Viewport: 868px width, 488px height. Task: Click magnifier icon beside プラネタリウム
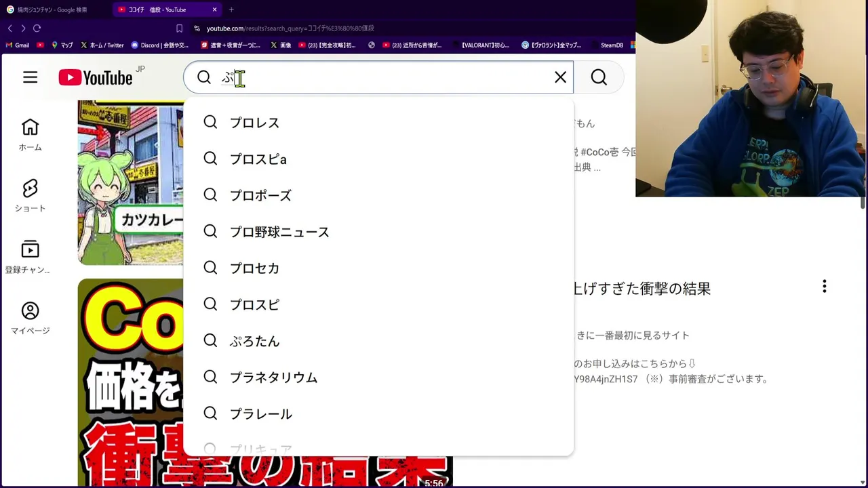click(210, 377)
